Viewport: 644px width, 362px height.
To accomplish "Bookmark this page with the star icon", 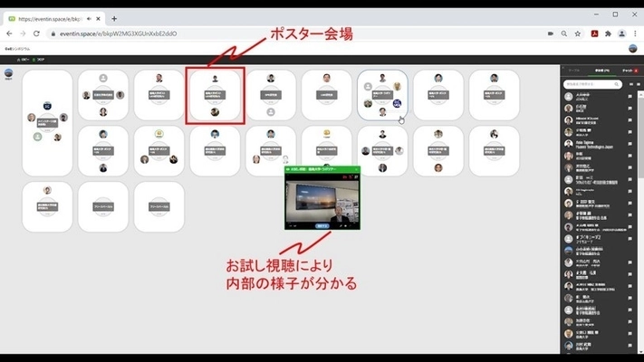I will click(x=578, y=33).
